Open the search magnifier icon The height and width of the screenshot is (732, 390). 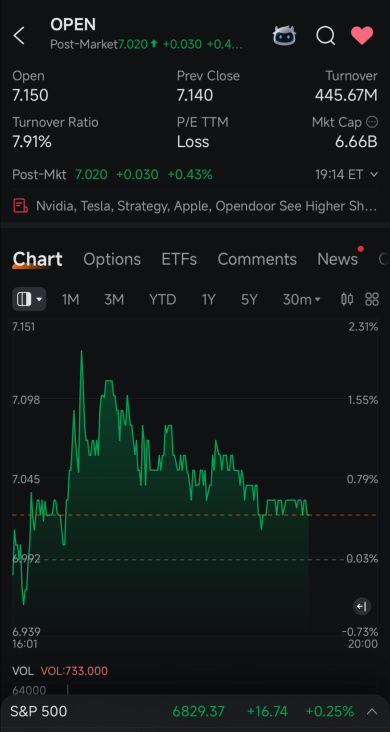tap(325, 35)
